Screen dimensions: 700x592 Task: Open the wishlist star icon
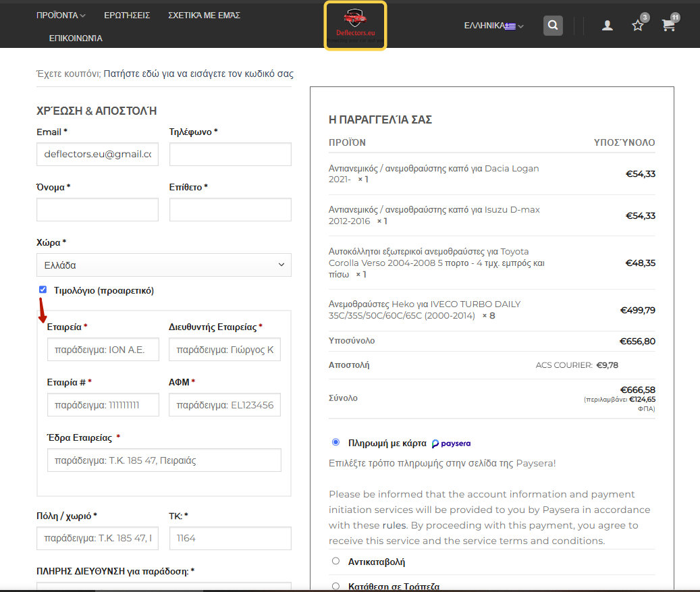(x=637, y=26)
